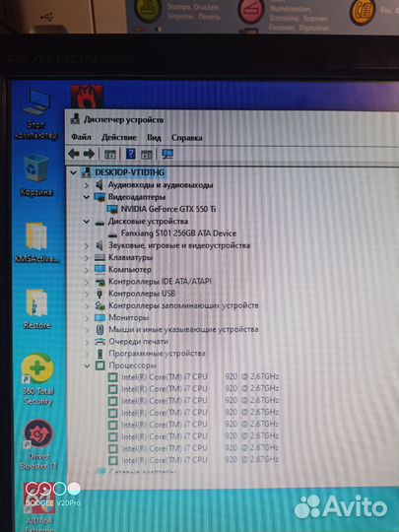Open the Файл menu

tap(81, 137)
